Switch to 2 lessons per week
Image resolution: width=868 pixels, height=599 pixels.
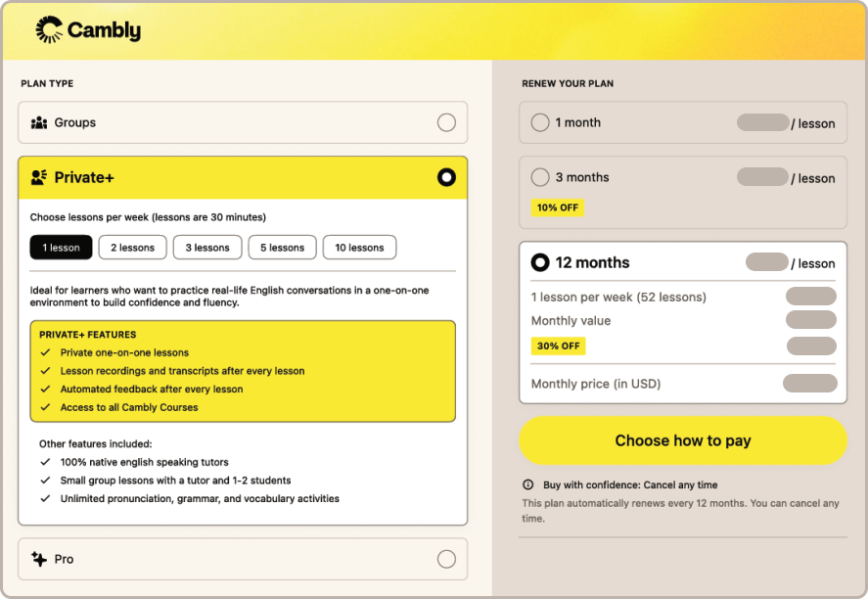(x=132, y=247)
